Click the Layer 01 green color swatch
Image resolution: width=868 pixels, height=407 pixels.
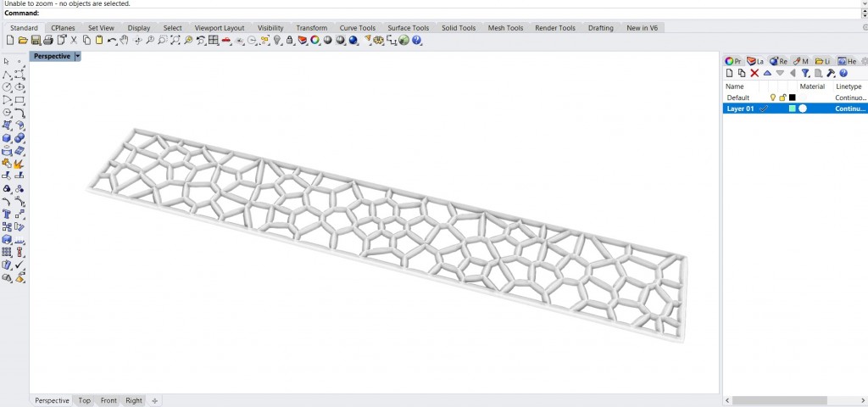click(x=792, y=109)
